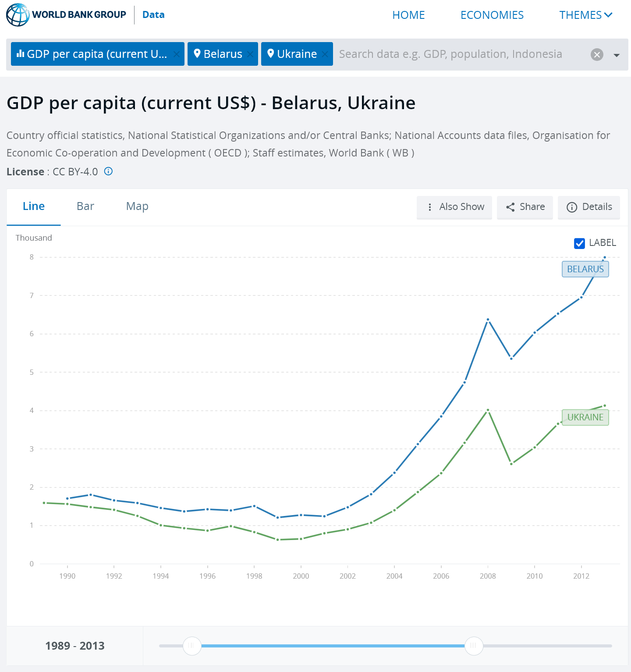The image size is (631, 672).
Task: Open the ECONOMIES page link
Action: (x=492, y=15)
